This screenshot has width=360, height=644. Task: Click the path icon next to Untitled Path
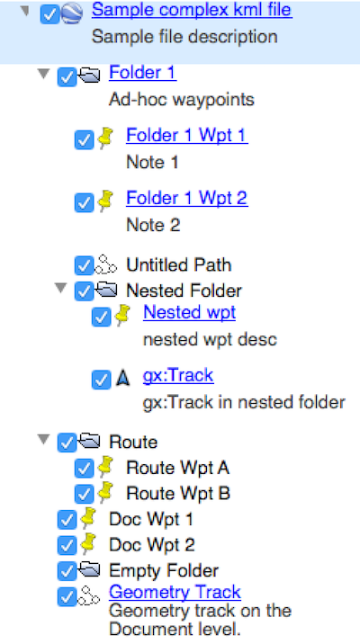point(105,265)
